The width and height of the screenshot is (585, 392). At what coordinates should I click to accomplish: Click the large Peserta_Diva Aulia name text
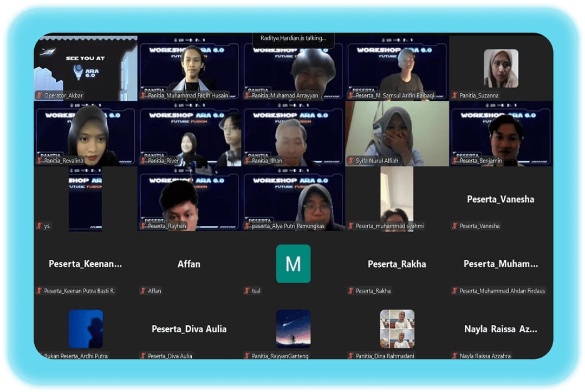189,329
